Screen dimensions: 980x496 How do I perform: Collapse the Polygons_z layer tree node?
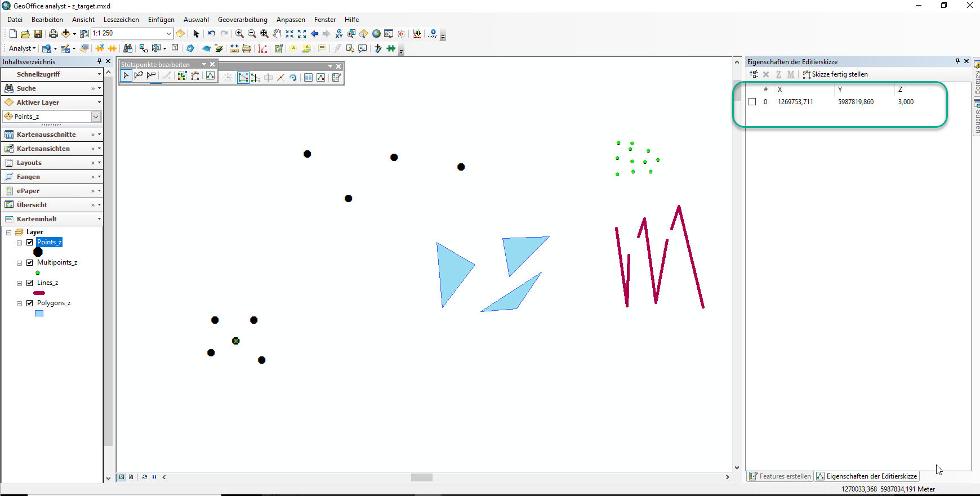point(19,303)
